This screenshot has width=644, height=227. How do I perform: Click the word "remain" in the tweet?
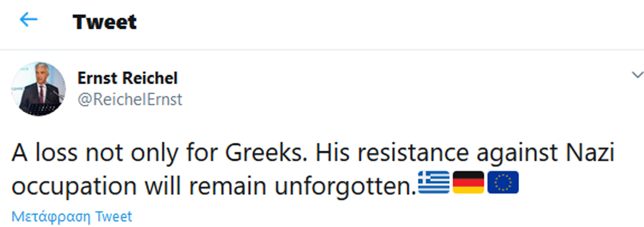point(228,187)
